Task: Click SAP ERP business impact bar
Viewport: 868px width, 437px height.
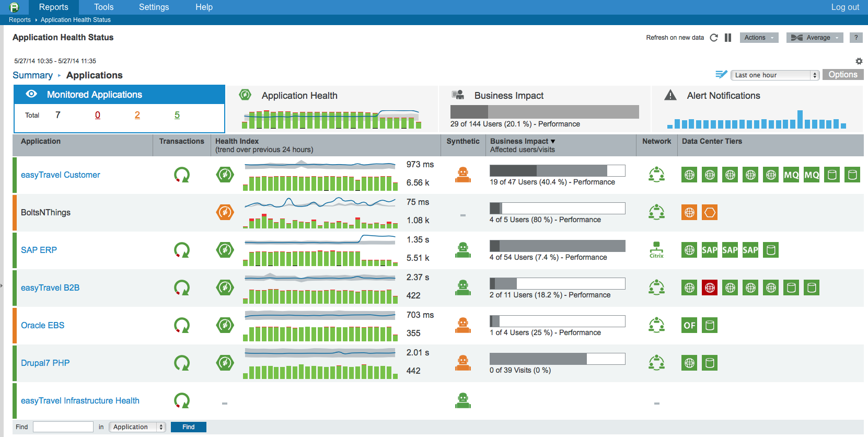Action: coord(558,246)
